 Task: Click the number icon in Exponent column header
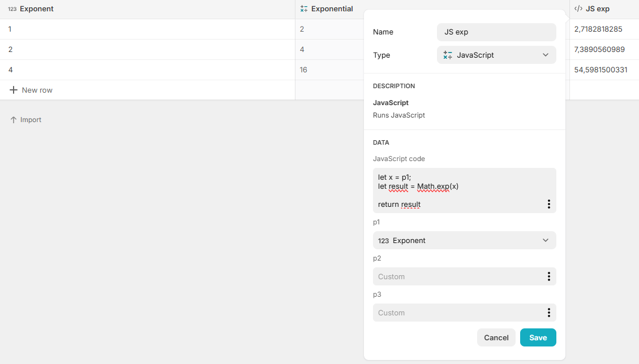point(12,9)
